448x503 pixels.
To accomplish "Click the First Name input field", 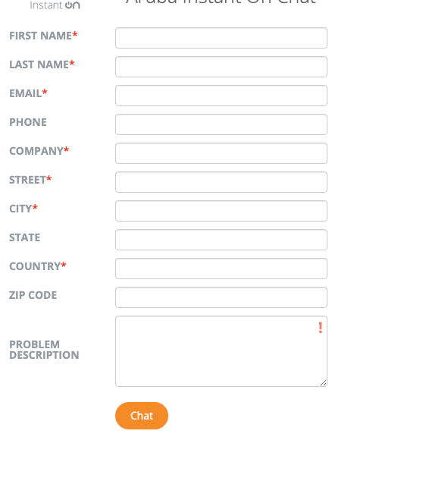I will [x=221, y=38].
